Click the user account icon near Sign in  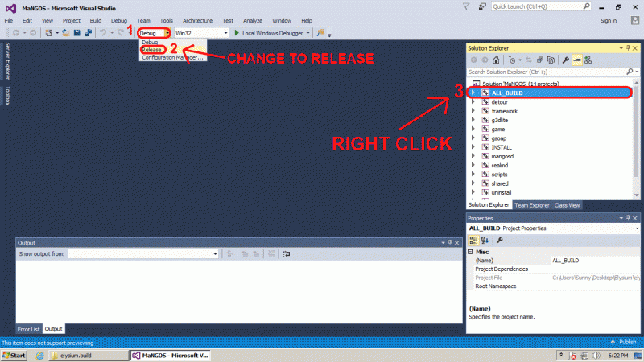point(635,20)
